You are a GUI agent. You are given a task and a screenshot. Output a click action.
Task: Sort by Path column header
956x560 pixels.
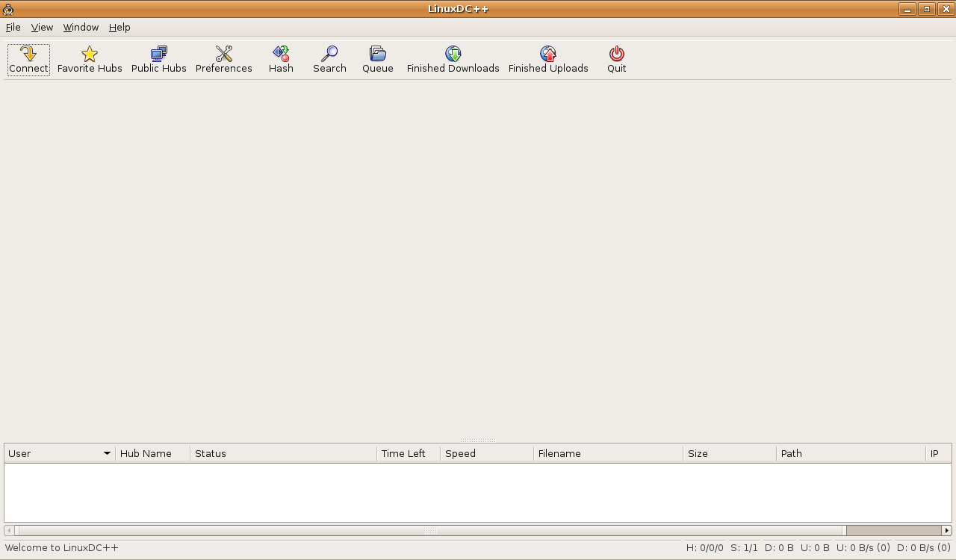851,453
